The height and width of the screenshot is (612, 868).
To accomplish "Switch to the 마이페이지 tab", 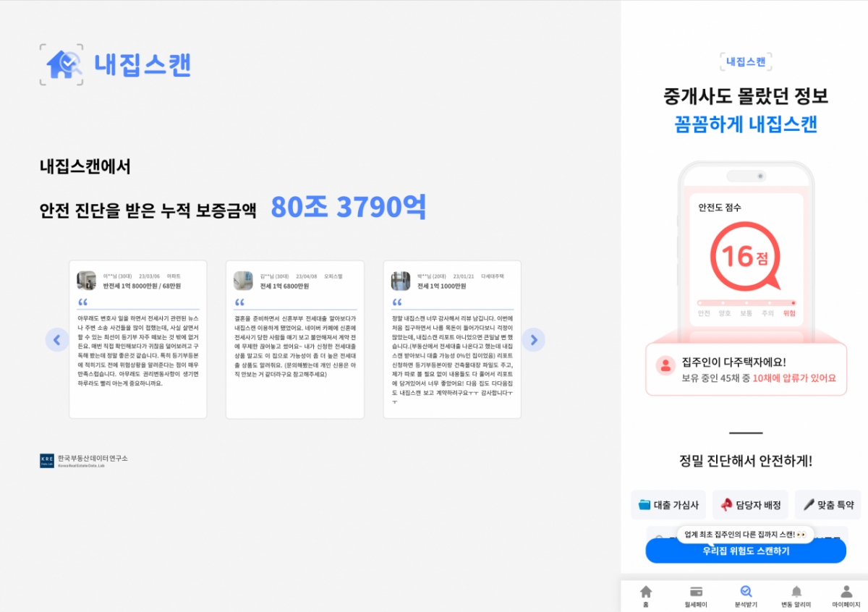I will (847, 593).
